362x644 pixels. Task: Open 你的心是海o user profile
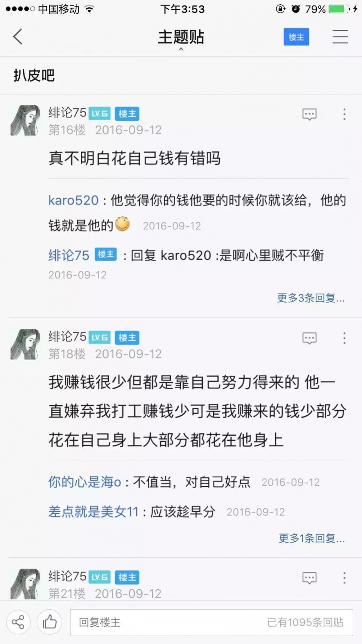coord(85,482)
